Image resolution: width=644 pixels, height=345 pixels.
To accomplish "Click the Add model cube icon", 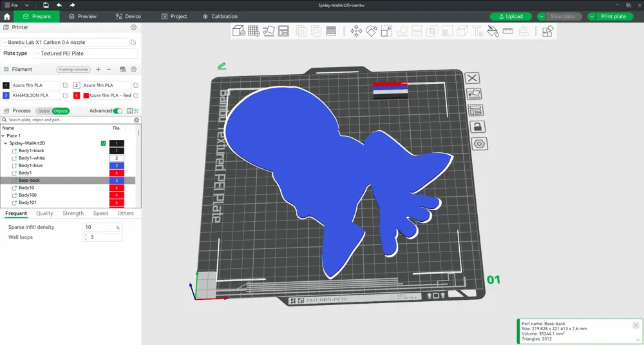I will click(x=239, y=31).
